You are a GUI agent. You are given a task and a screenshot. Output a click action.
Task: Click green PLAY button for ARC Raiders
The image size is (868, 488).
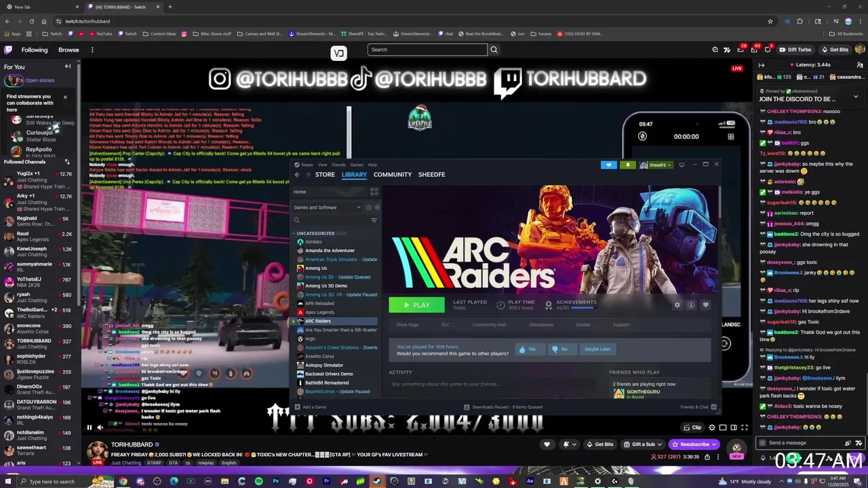tap(416, 305)
